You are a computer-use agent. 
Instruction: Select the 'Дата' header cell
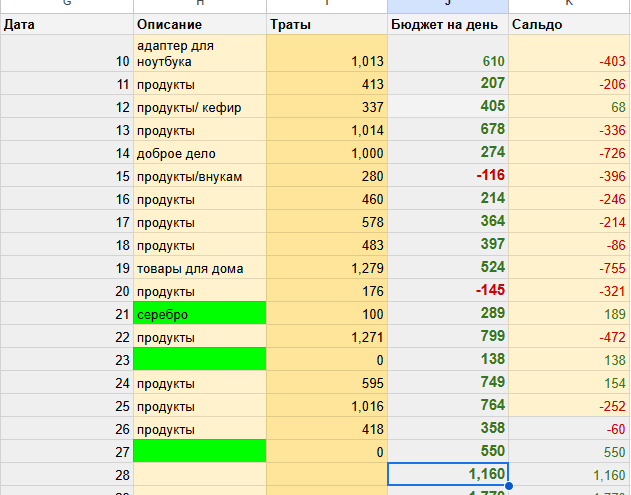click(67, 24)
